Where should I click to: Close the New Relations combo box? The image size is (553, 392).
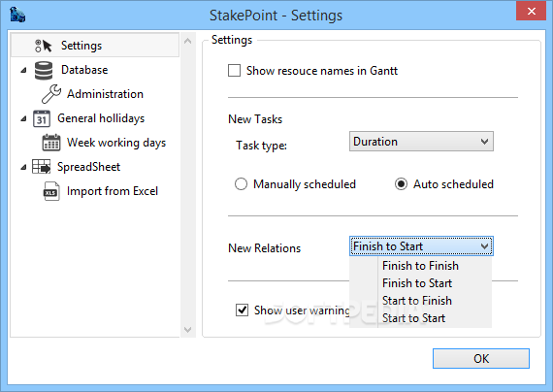tap(421, 246)
